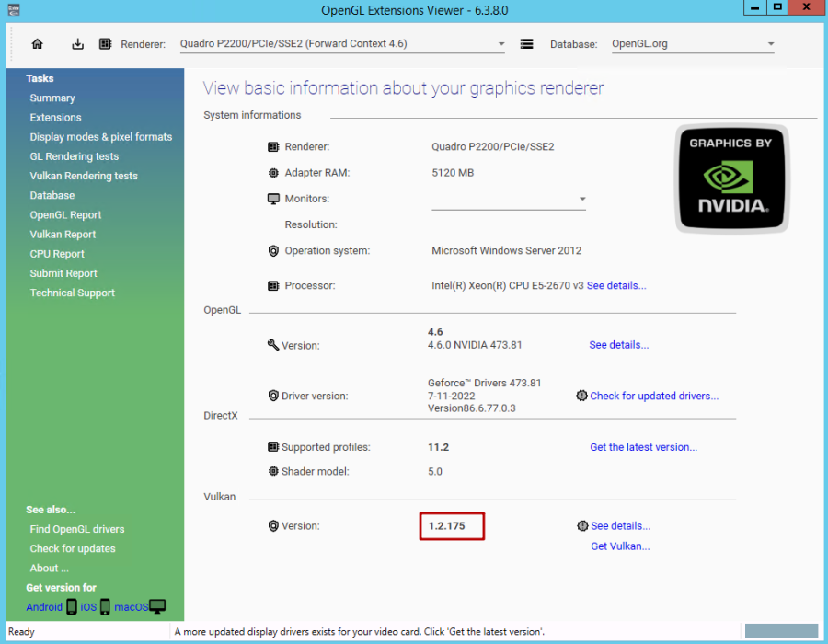Screen dimensions: 828x644
Task: Click icon beside Vulkan See details
Action: point(582,525)
